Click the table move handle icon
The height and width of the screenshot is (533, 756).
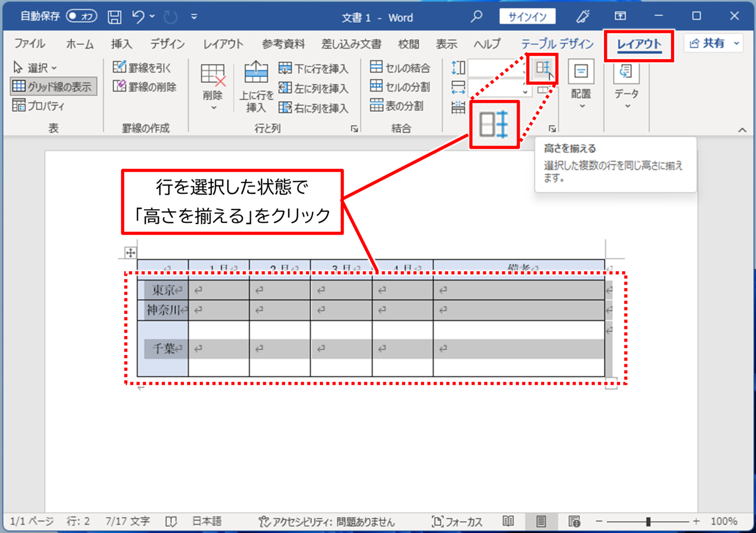click(x=130, y=253)
